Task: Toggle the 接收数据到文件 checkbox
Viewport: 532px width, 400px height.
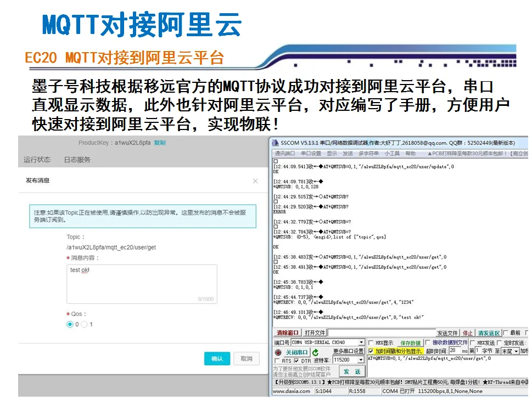Action: coord(428,342)
